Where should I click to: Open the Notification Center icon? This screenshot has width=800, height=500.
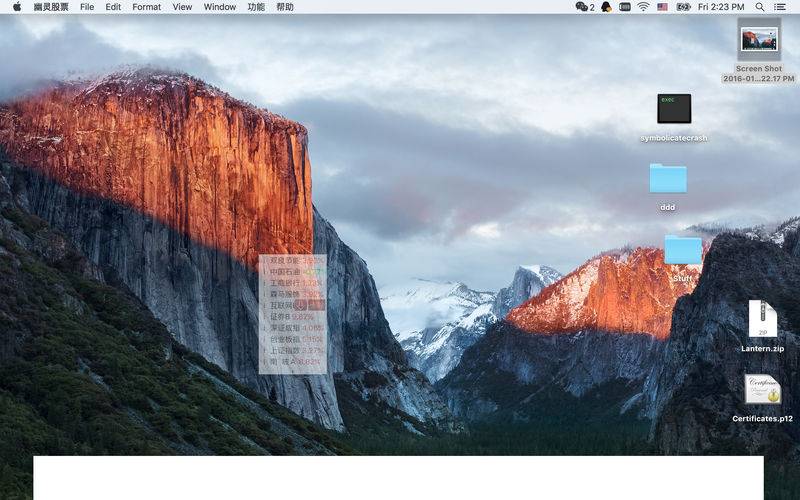click(780, 7)
